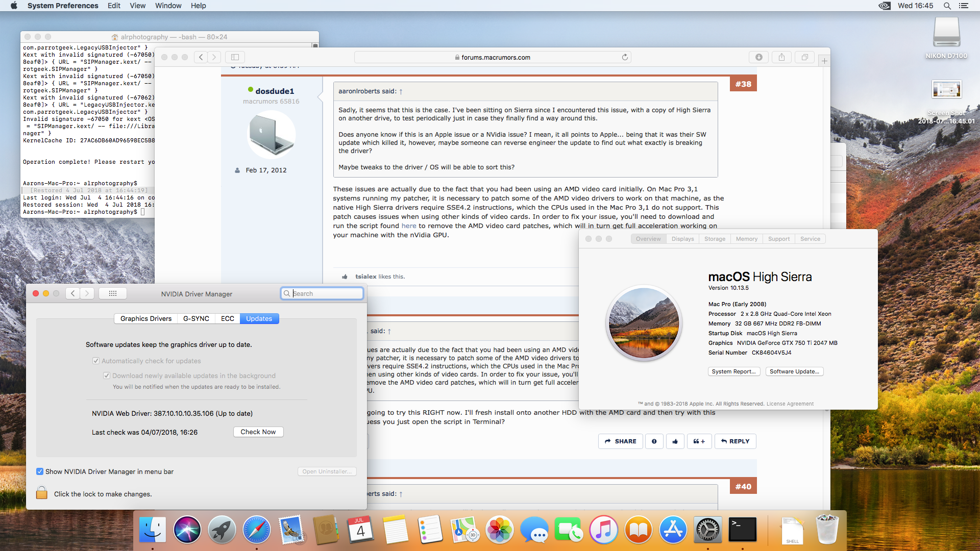Click Open Uninstaller button
The image size is (980, 551).
pyautogui.click(x=327, y=471)
